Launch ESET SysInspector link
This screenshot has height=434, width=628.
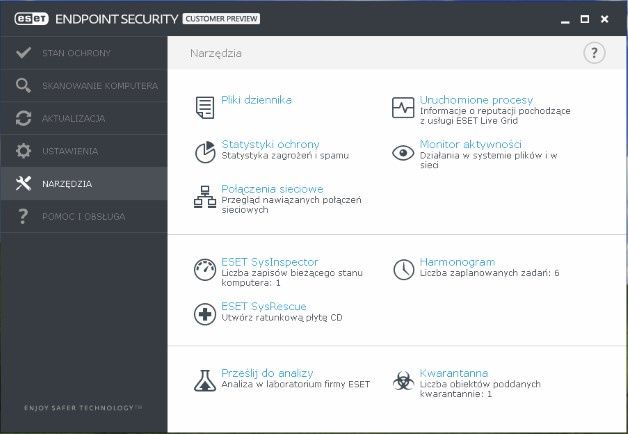click(270, 262)
